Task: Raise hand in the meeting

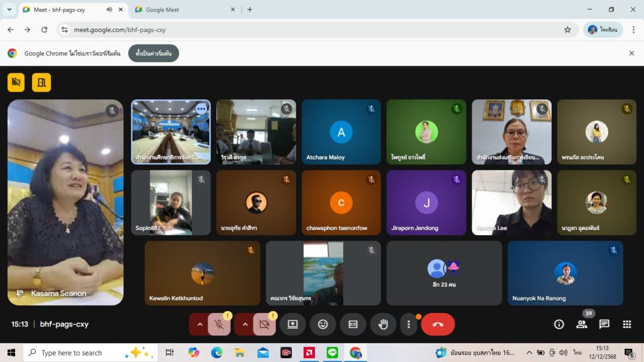Action: [383, 324]
